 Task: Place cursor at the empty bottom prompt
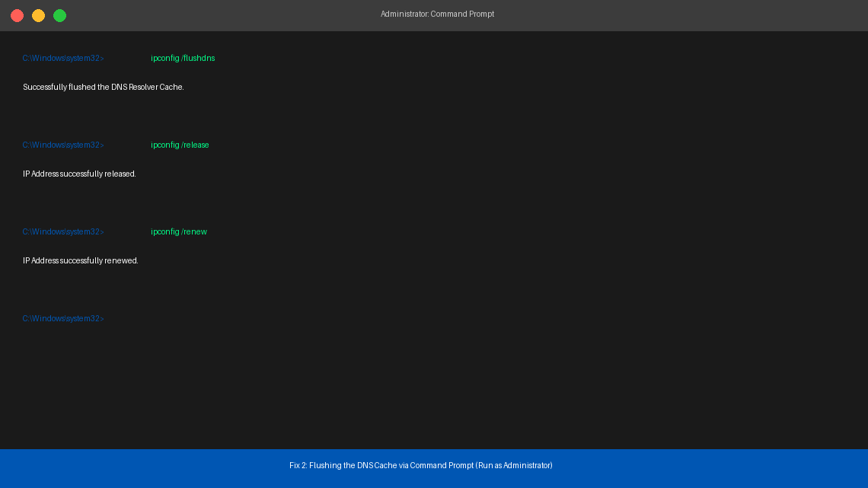click(63, 318)
